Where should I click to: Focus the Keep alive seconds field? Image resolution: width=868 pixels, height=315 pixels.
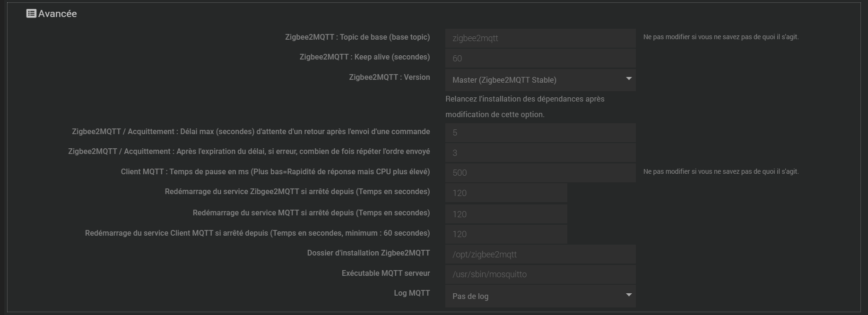[540, 59]
